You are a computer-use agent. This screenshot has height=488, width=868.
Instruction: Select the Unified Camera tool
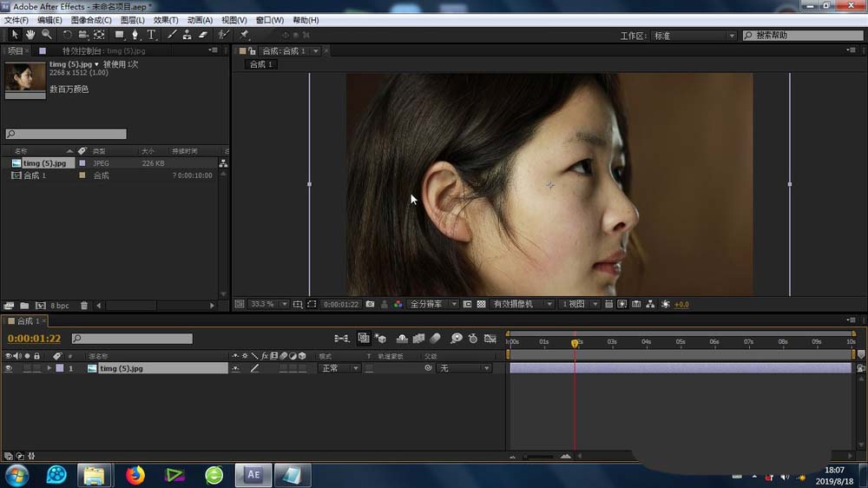point(83,35)
